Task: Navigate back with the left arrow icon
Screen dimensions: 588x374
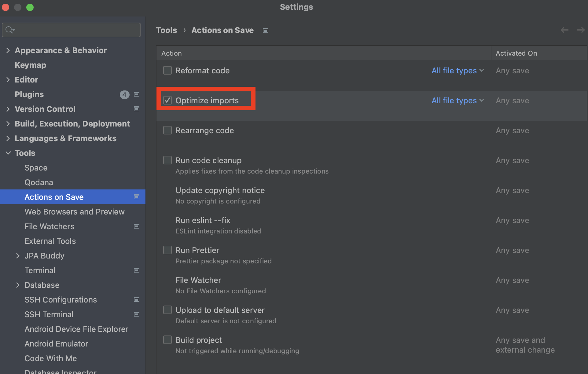Action: click(x=564, y=30)
